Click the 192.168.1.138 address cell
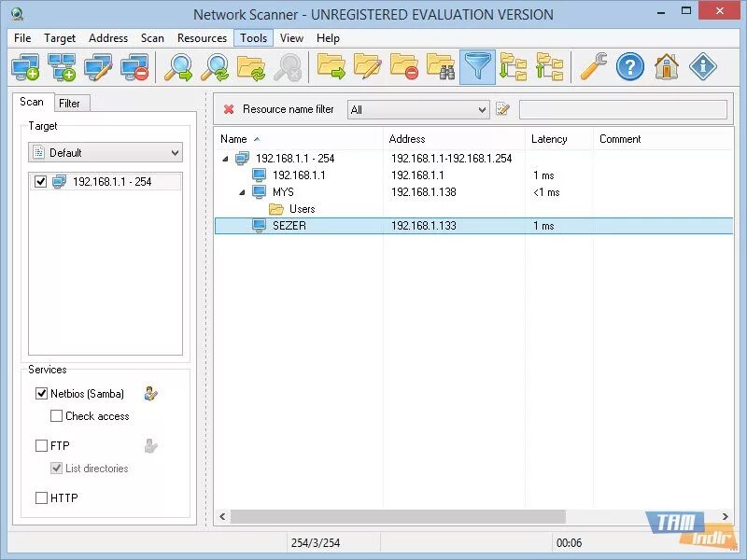The height and width of the screenshot is (560, 747). [424, 192]
